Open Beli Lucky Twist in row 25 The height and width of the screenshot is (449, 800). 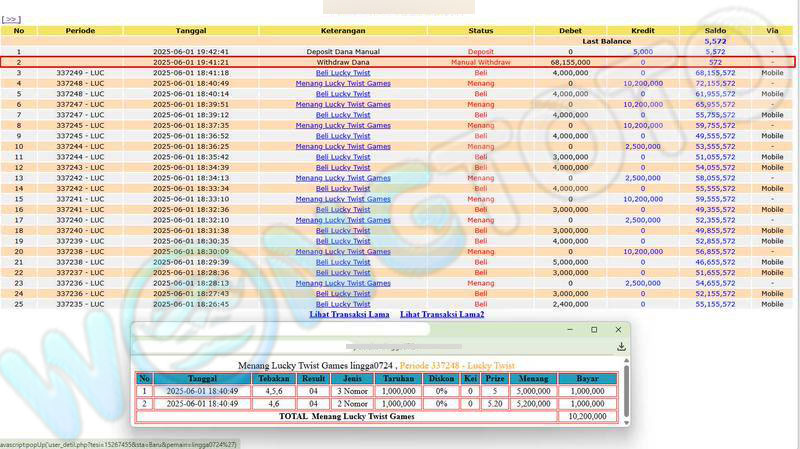343,304
